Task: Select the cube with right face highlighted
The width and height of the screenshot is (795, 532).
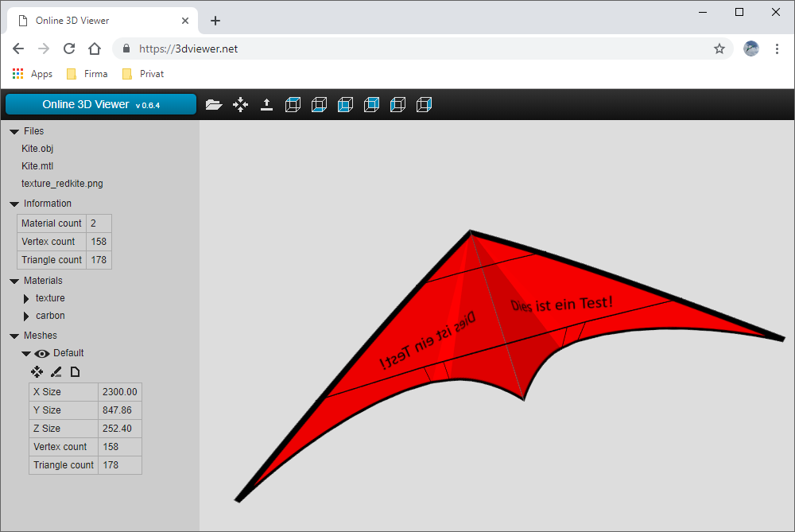Action: 424,104
